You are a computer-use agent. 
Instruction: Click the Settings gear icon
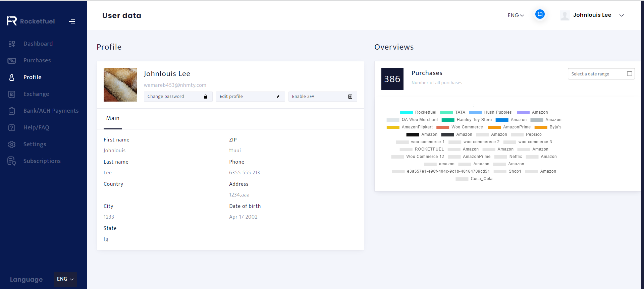12,144
